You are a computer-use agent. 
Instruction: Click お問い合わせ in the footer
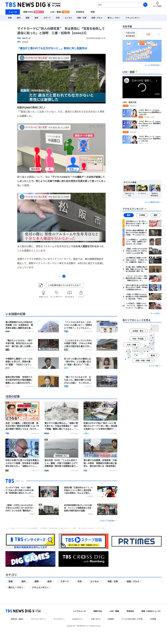(96, 619)
